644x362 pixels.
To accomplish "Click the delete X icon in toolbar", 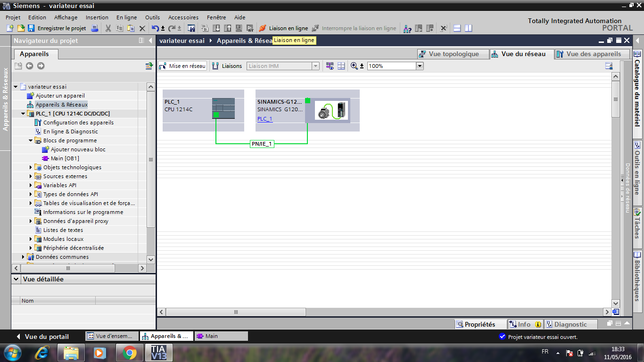I will pos(142,28).
